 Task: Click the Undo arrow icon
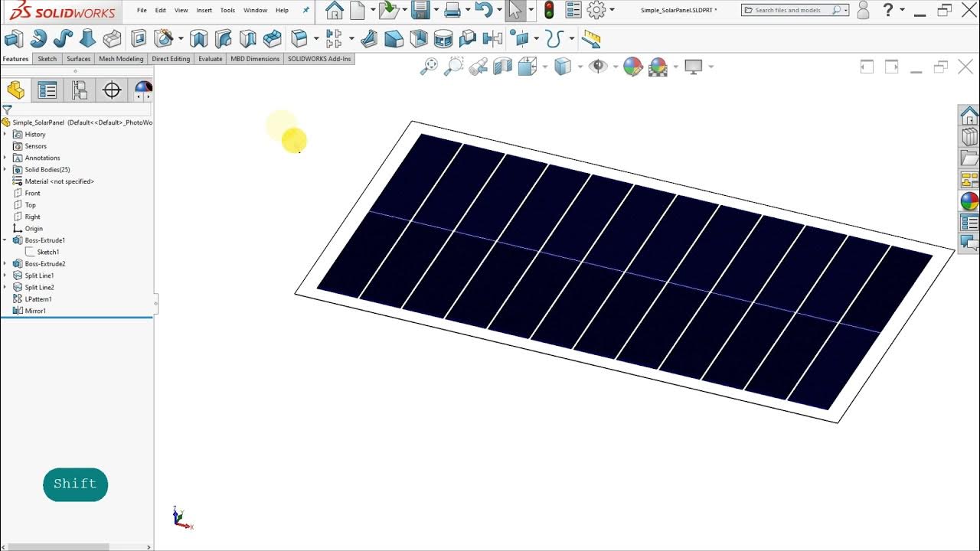coord(483,10)
